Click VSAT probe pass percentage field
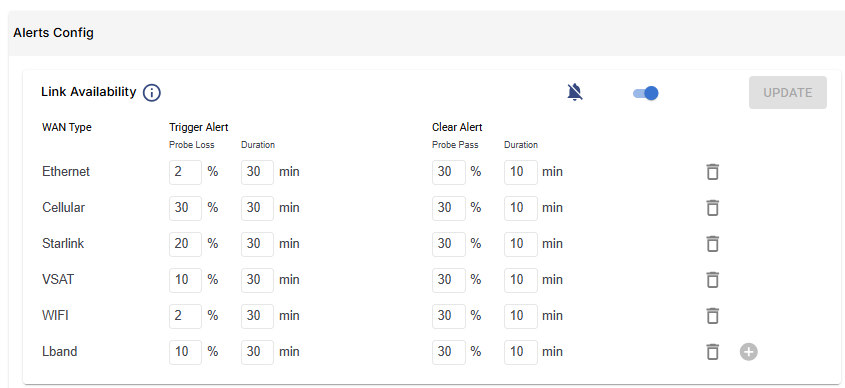Viewport: 845px width, 388px height. pos(448,280)
